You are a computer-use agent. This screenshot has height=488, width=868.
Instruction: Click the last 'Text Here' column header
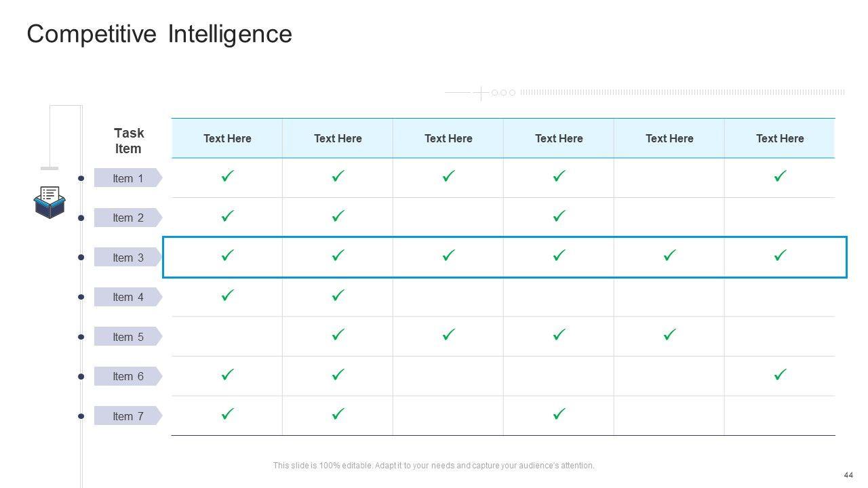[780, 138]
